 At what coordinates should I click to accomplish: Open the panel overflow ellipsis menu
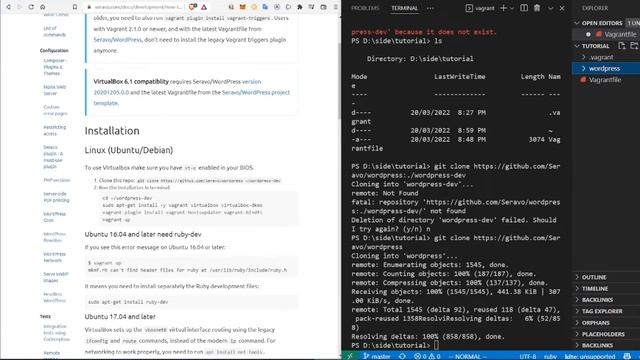tap(430, 8)
